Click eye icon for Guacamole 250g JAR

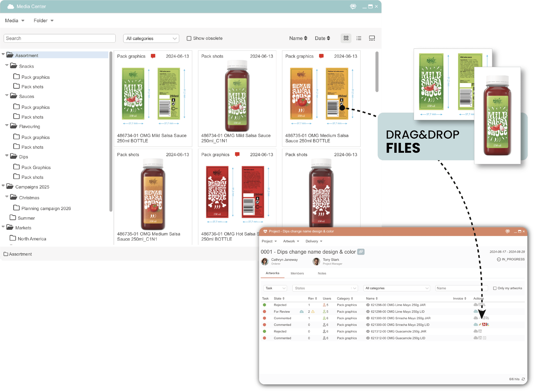pos(368,331)
